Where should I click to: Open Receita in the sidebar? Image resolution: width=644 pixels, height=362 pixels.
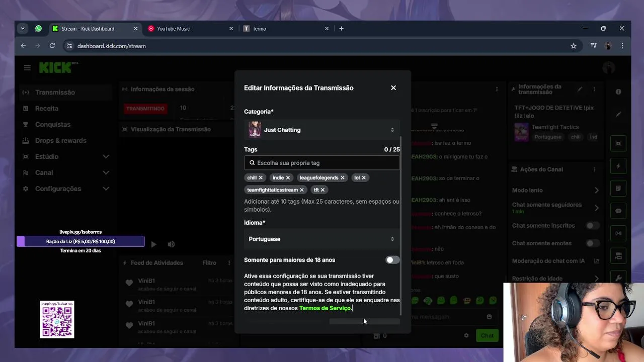[x=47, y=108]
